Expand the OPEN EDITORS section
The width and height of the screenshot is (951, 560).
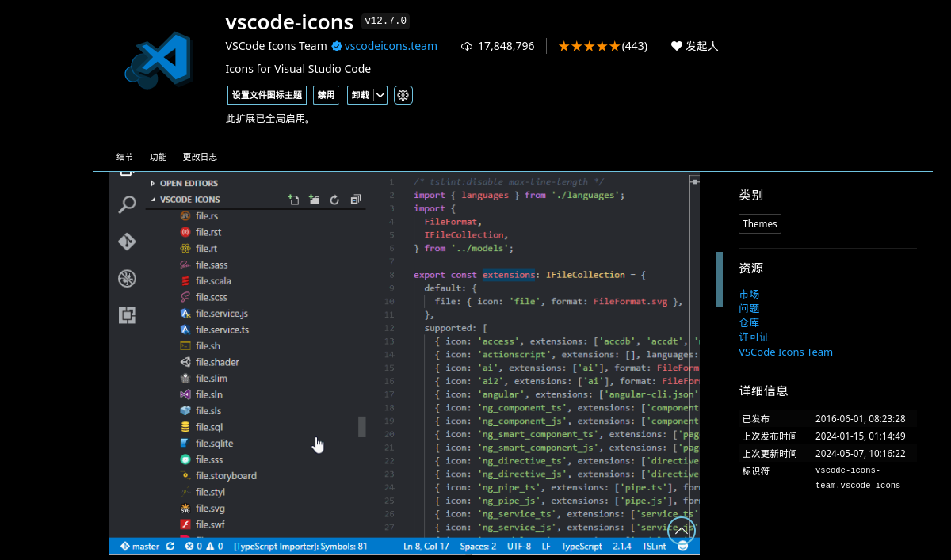pos(154,183)
